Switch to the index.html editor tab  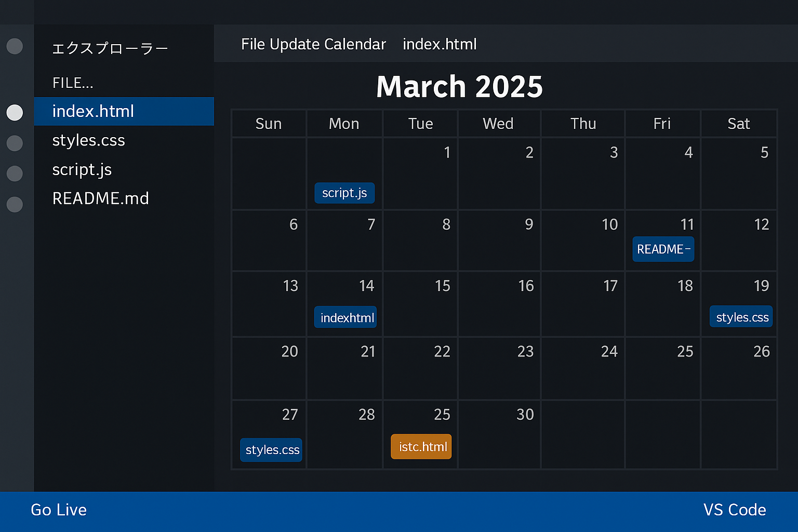440,44
